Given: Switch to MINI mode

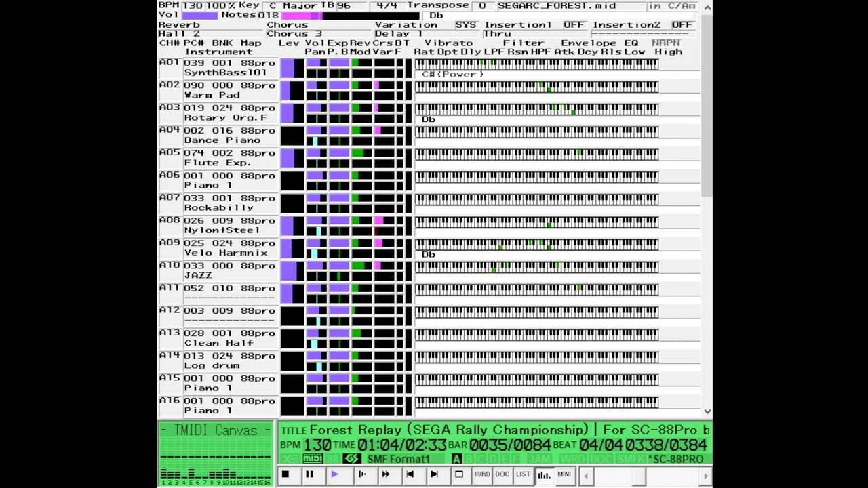Looking at the screenshot, I should [564, 475].
